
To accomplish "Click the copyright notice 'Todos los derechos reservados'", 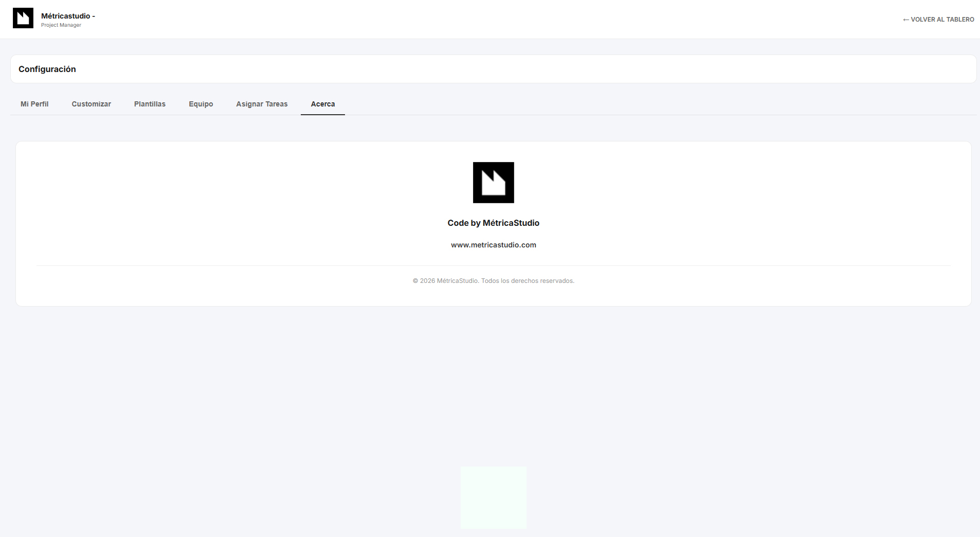I will tap(528, 281).
